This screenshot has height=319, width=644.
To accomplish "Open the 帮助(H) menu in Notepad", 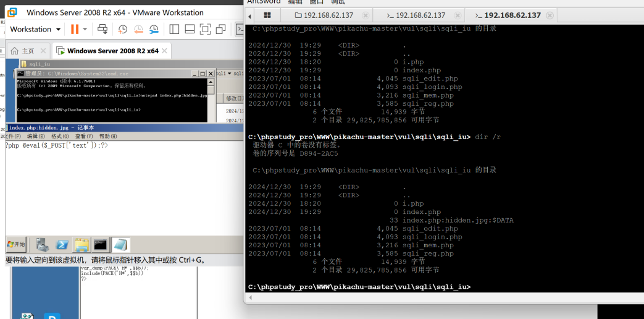I will click(x=108, y=136).
